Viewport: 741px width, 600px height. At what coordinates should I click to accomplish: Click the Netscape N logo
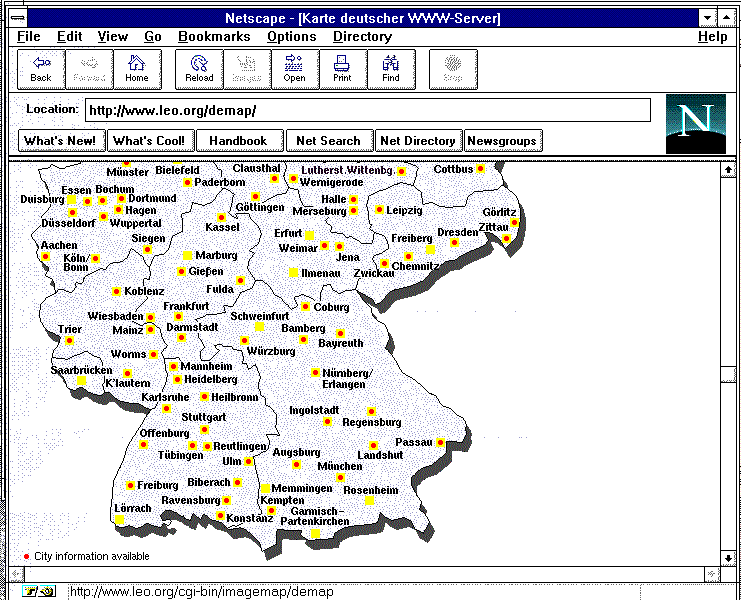coord(696,124)
